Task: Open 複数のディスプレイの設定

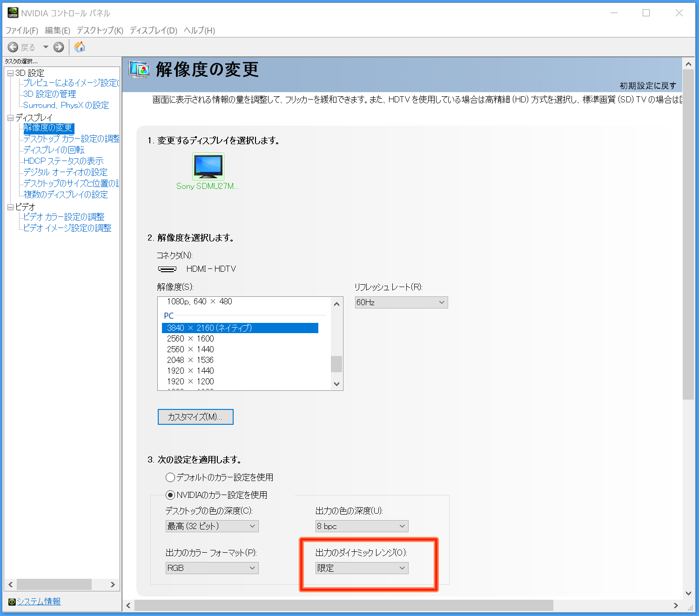Action: tap(66, 194)
